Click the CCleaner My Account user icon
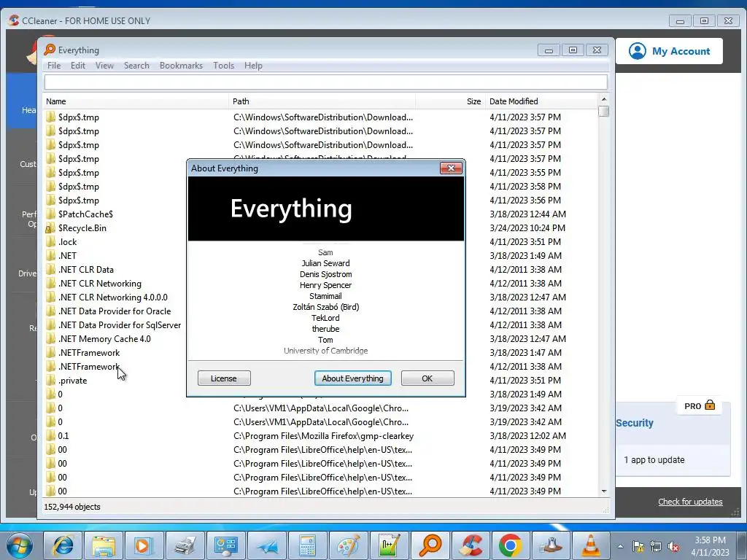Viewport: 747px width, 560px height. click(638, 51)
